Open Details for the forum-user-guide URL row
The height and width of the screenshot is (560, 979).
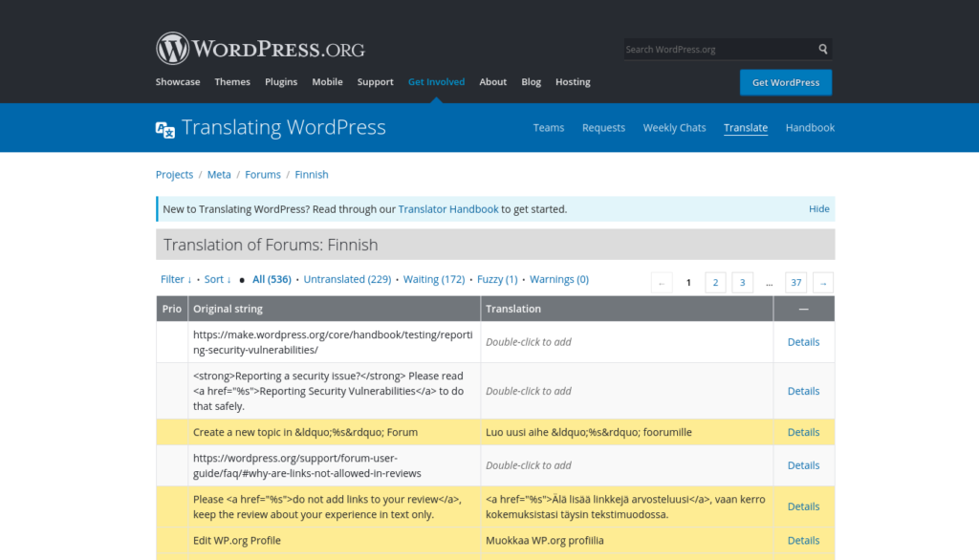point(803,465)
